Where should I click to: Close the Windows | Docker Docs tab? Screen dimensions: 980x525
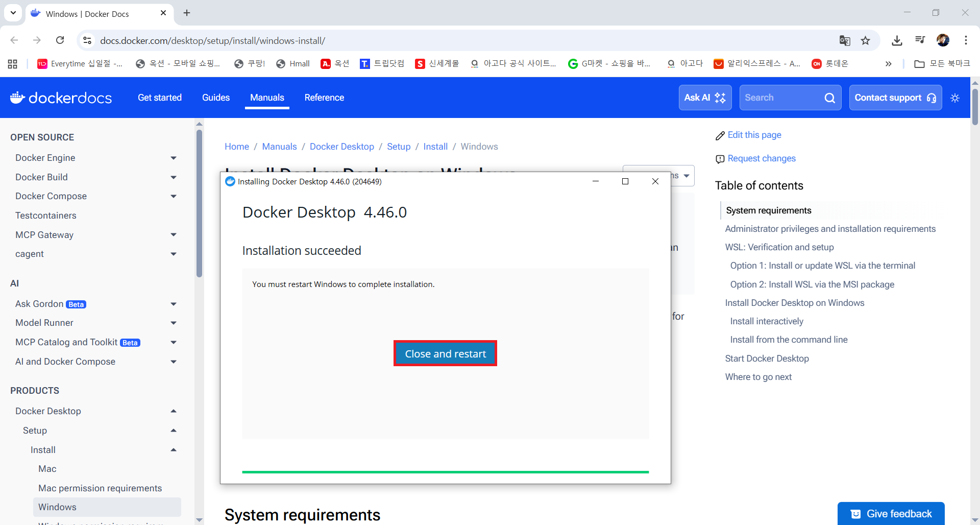(163, 13)
